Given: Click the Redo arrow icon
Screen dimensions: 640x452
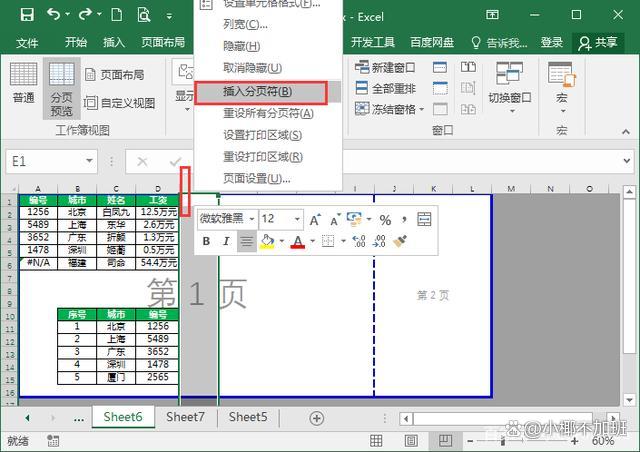Looking at the screenshot, I should [x=85, y=14].
